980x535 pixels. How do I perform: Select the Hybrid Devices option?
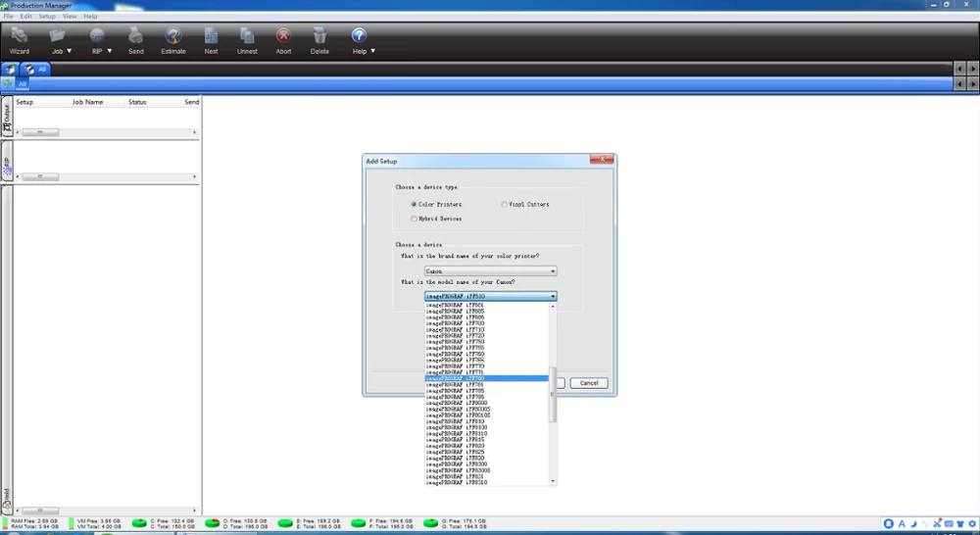[x=414, y=219]
